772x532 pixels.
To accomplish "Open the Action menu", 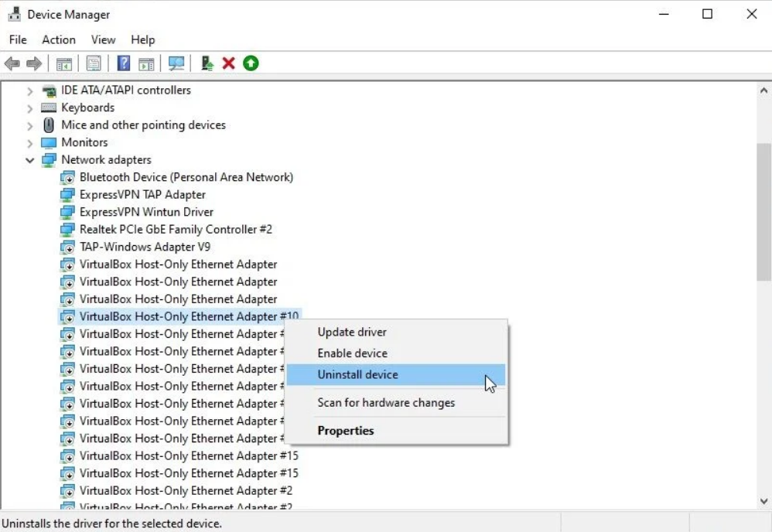I will pyautogui.click(x=58, y=39).
